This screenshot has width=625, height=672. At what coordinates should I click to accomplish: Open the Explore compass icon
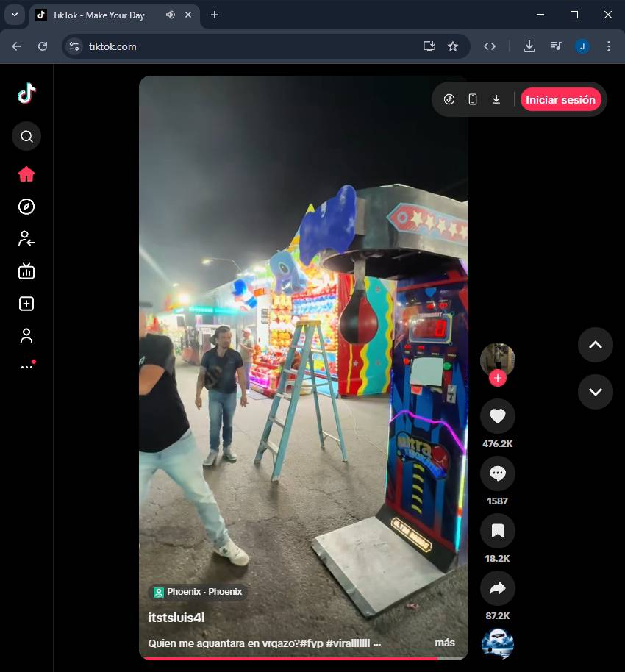tap(26, 207)
